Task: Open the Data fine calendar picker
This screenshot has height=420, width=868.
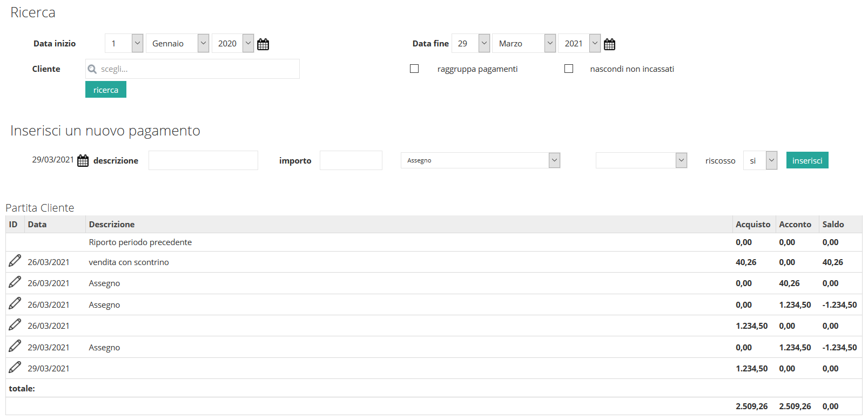Action: (609, 44)
